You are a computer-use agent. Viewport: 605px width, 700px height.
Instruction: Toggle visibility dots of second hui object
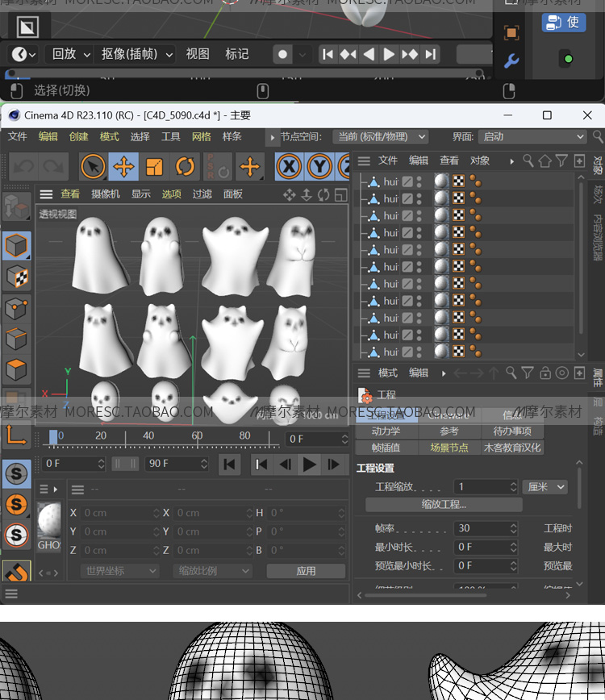[x=419, y=198]
